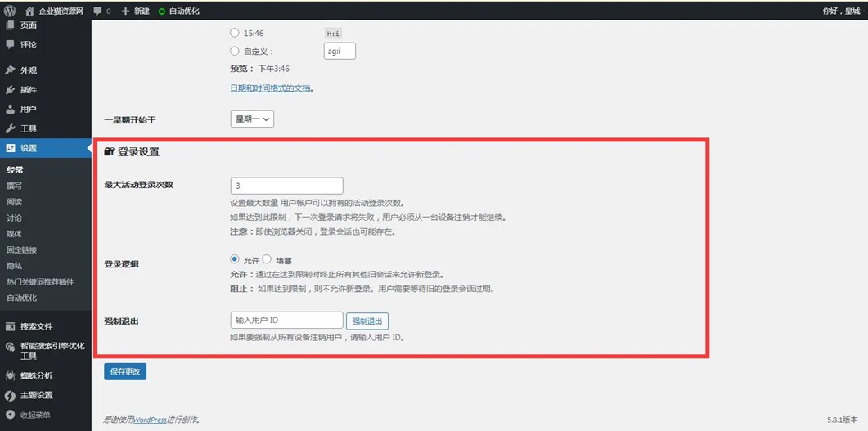Click the 搜索文件 sidebar menu label
Screen dimensions: 868x431
coord(37,326)
